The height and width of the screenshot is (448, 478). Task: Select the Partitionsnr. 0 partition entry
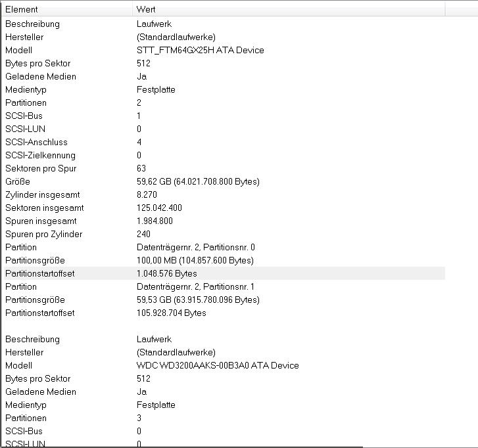point(196,247)
